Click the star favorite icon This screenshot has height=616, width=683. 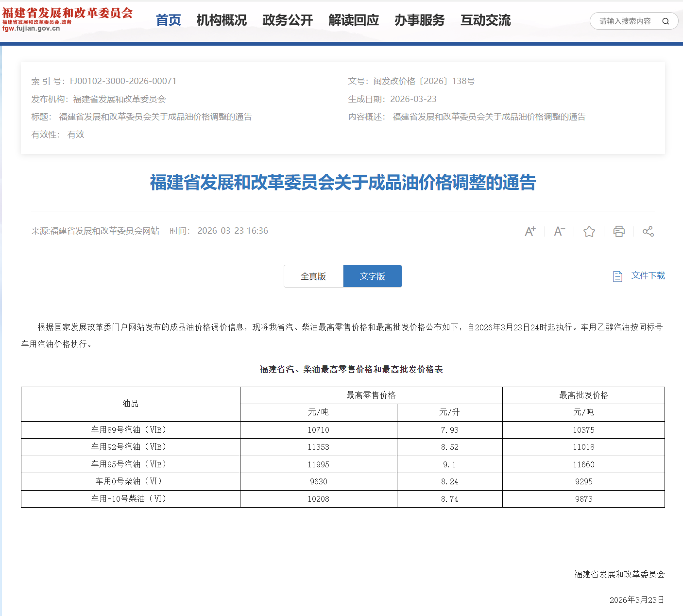[x=589, y=231]
